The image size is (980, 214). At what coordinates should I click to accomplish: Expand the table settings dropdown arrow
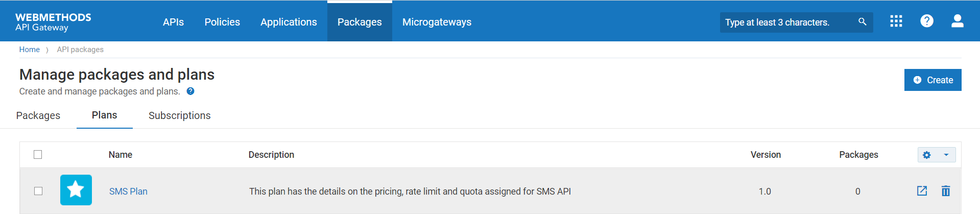click(x=946, y=155)
